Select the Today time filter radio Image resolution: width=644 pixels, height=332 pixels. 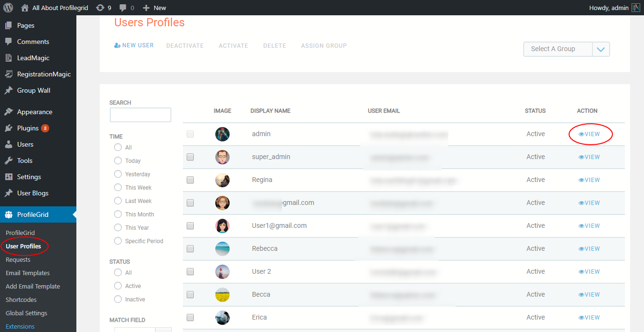coord(118,161)
